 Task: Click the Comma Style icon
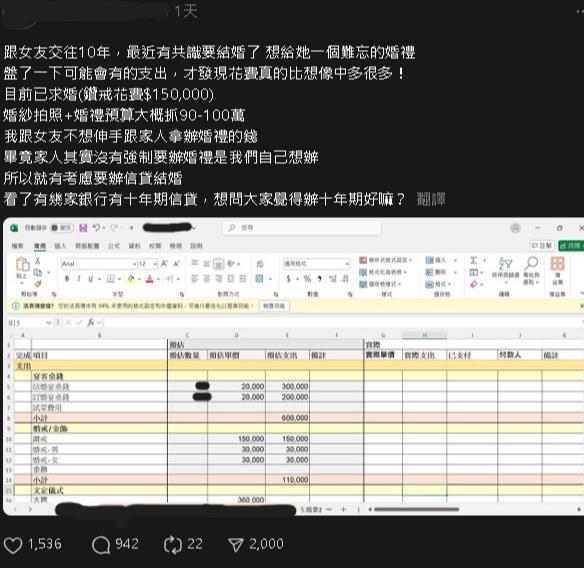click(x=320, y=279)
